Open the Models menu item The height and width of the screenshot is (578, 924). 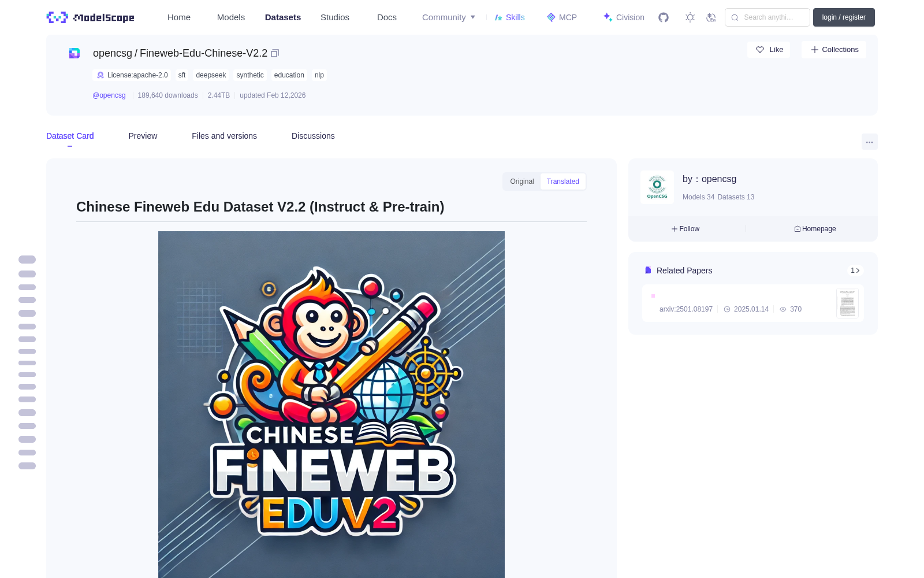coord(231,17)
